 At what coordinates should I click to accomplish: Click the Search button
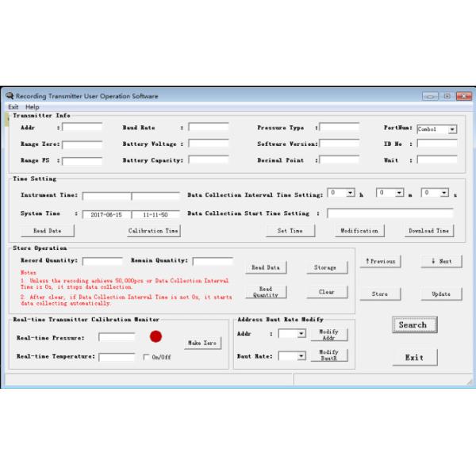click(413, 324)
